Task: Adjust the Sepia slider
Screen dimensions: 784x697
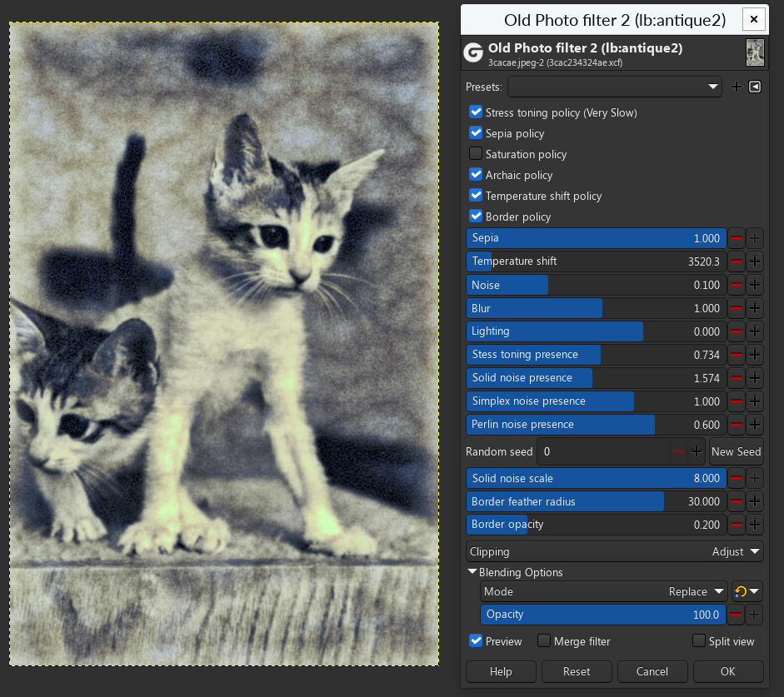Action: click(596, 238)
